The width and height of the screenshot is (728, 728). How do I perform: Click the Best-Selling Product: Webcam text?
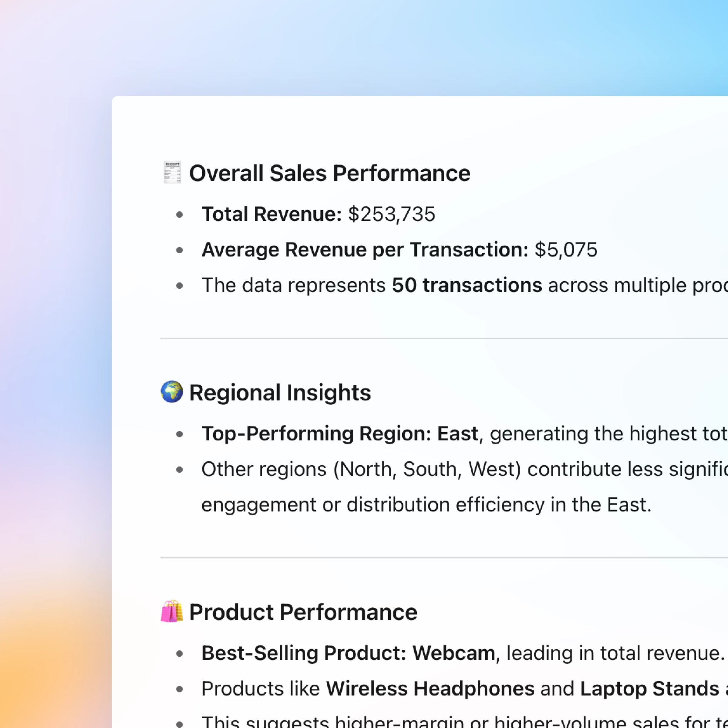[x=348, y=653]
